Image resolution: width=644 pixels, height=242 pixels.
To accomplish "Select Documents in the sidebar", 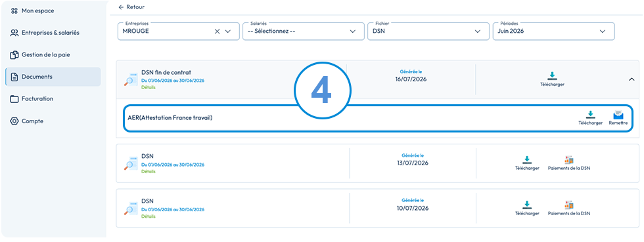I will click(53, 77).
